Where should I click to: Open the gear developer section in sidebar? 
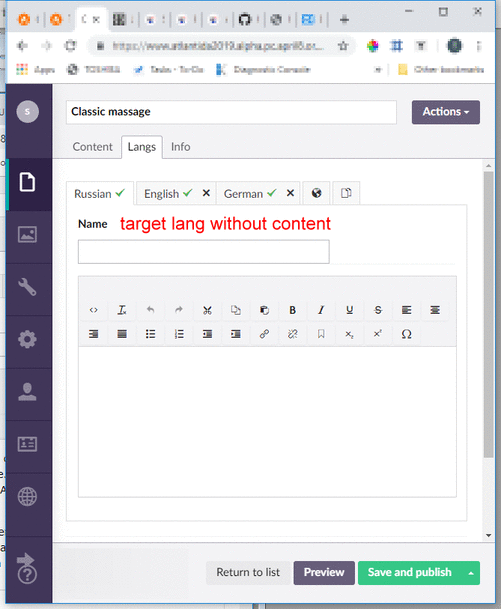point(28,339)
